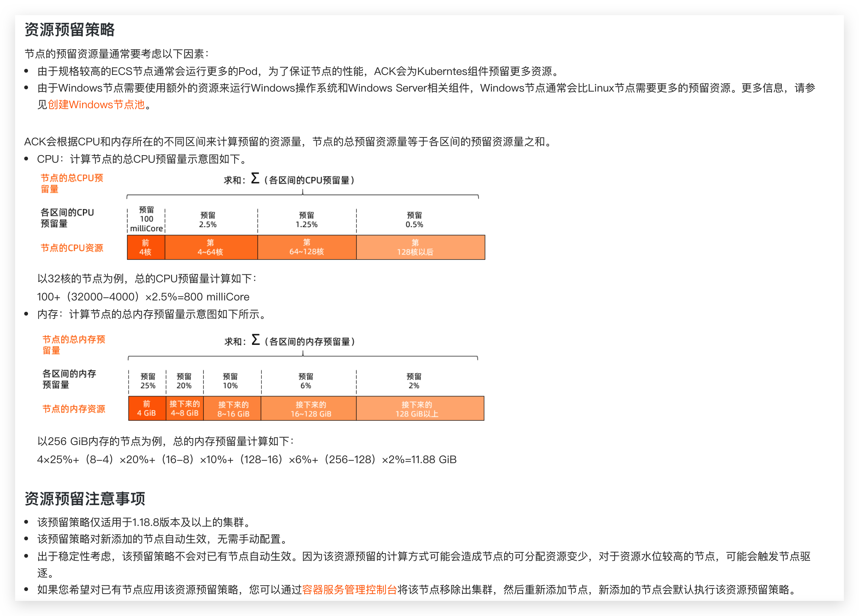Click the 接下来的 8~16 GiB memory segment
Image resolution: width=859 pixels, height=616 pixels.
(232, 408)
